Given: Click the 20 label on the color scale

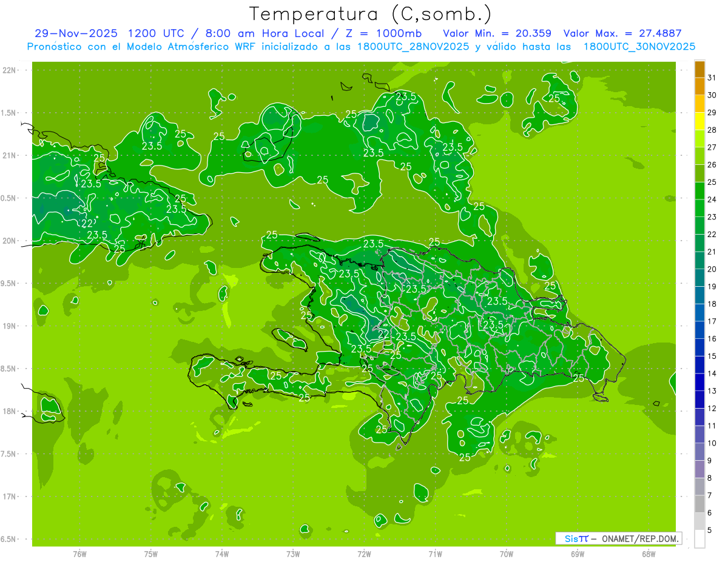Looking at the screenshot, I should click(712, 269).
